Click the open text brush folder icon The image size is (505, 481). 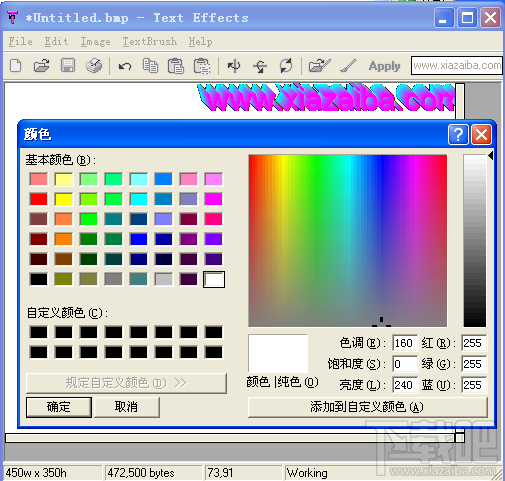[319, 65]
